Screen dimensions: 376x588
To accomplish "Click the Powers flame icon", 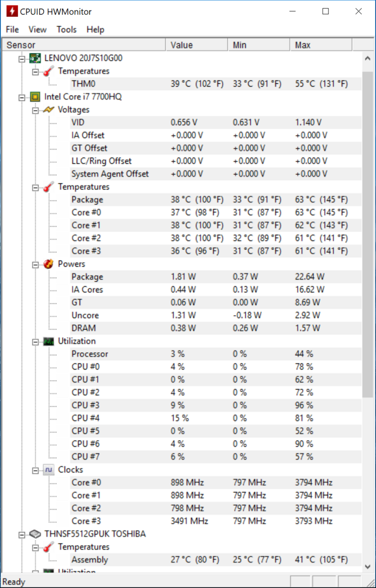I will tap(48, 264).
